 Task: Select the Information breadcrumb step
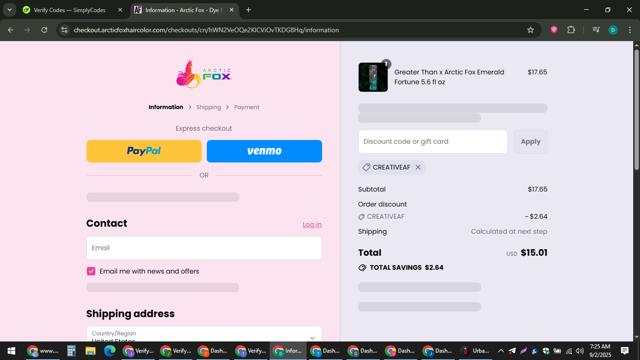166,107
